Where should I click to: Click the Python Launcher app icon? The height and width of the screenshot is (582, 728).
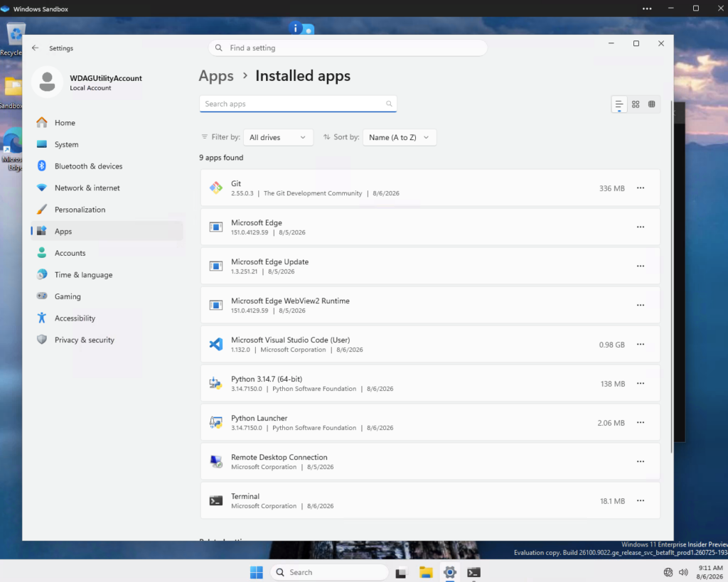click(x=216, y=422)
